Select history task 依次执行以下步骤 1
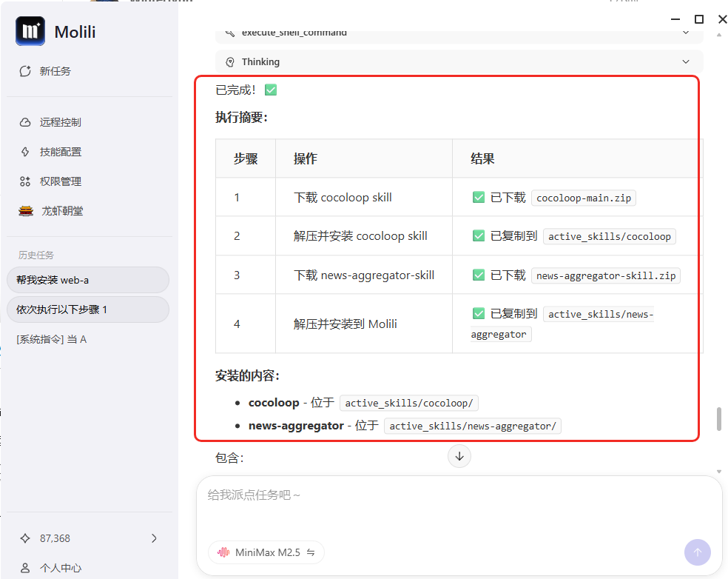 [87, 309]
